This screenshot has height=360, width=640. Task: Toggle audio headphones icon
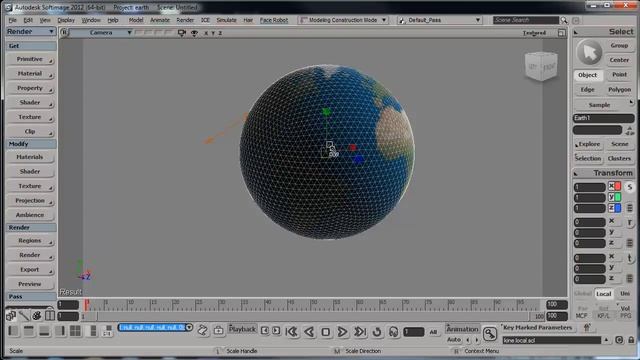393,332
